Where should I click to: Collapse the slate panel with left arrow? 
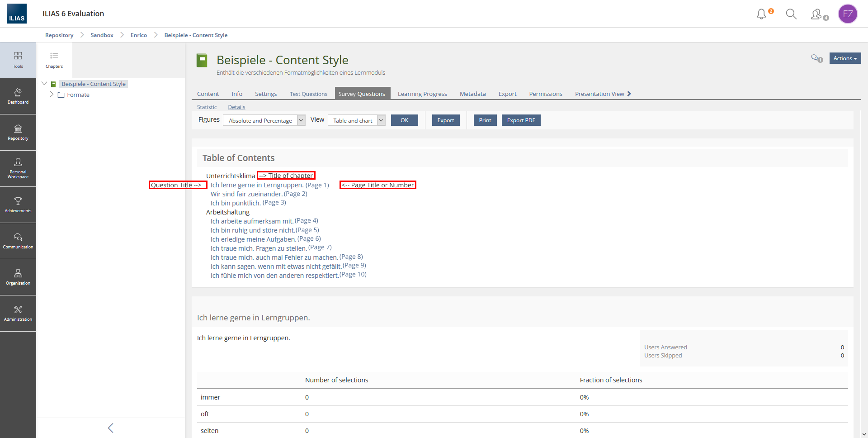click(x=111, y=428)
